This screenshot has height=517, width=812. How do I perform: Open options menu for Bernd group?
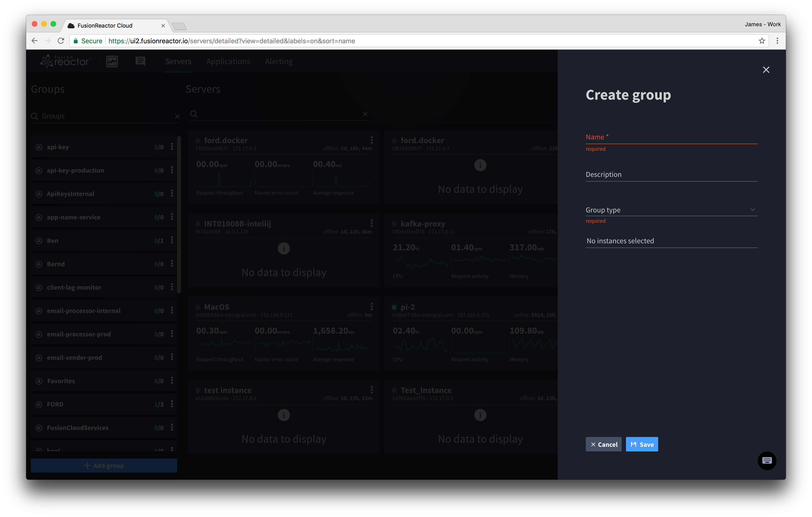pos(172,264)
